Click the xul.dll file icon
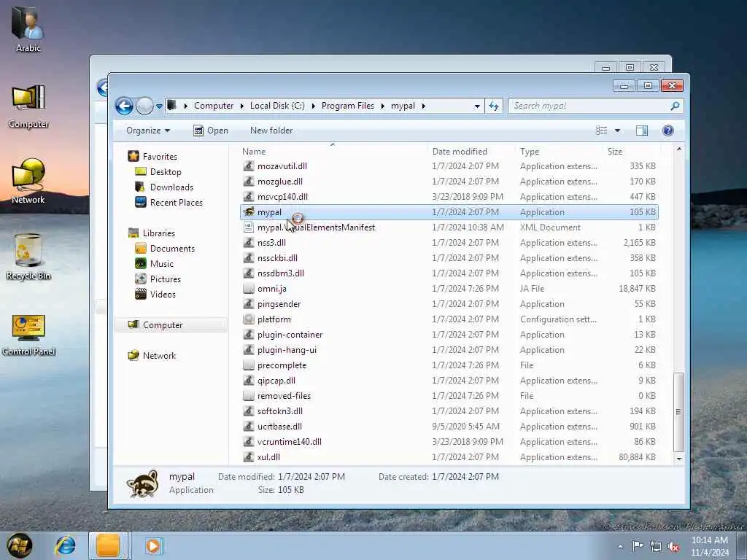 [x=249, y=457]
